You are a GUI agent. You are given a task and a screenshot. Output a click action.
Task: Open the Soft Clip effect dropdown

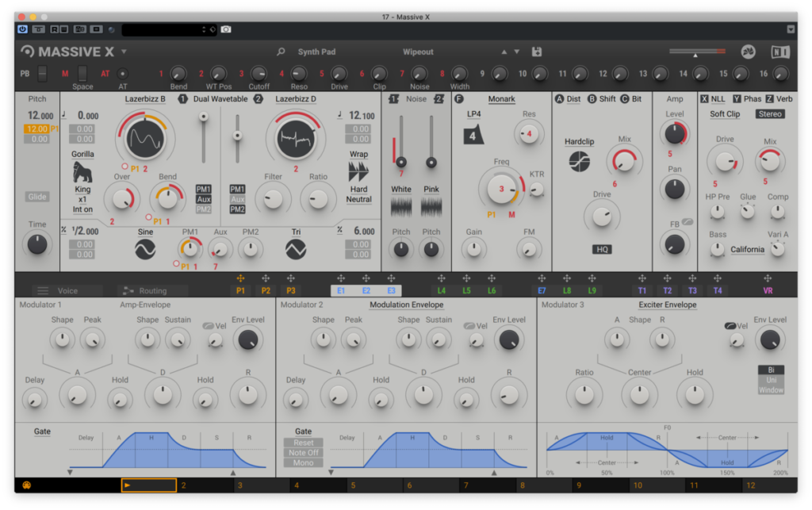(725, 114)
